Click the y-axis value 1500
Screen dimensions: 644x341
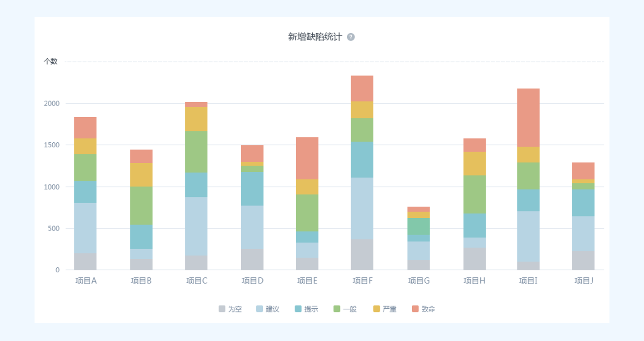click(x=51, y=145)
